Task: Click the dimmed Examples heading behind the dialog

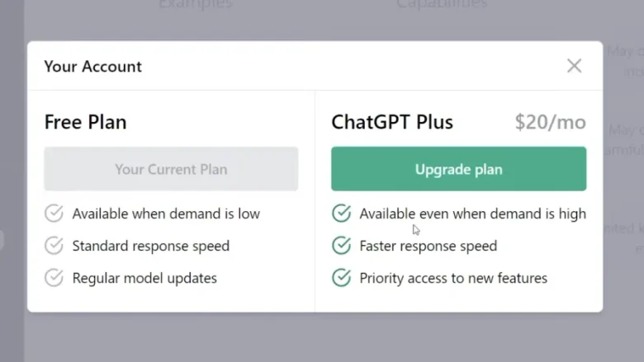Action: (195, 5)
